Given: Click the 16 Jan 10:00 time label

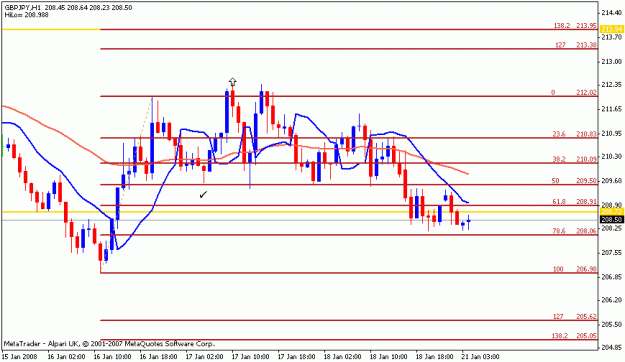Looking at the screenshot, I should [x=112, y=356].
